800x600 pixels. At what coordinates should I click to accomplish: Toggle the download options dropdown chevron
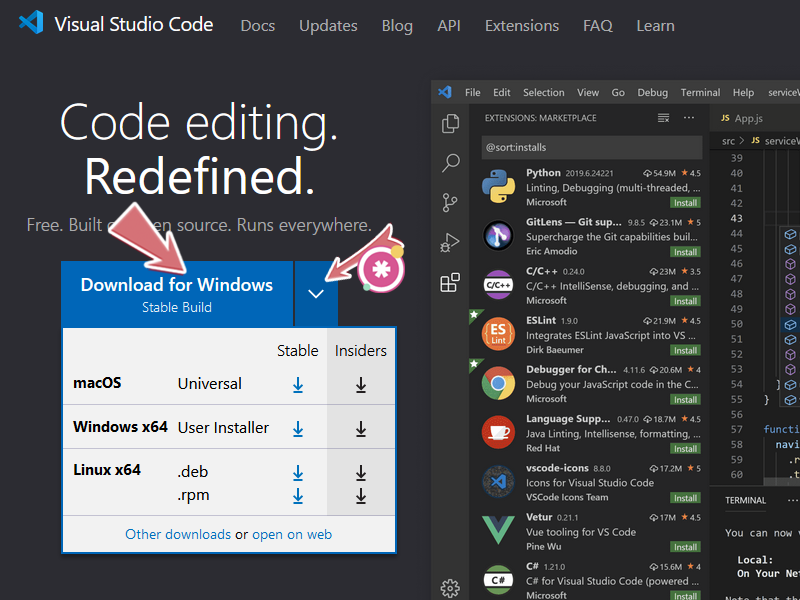[x=316, y=294]
